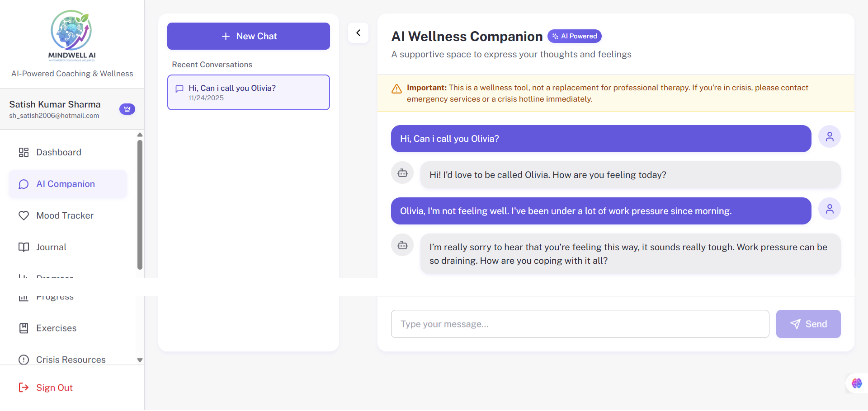
Task: Sign Out of MindWell AI
Action: tap(54, 388)
